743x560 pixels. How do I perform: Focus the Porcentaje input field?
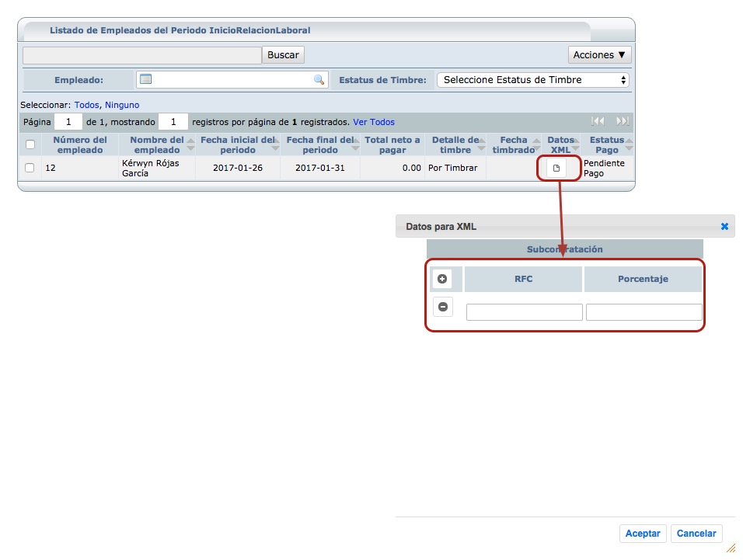tap(644, 312)
